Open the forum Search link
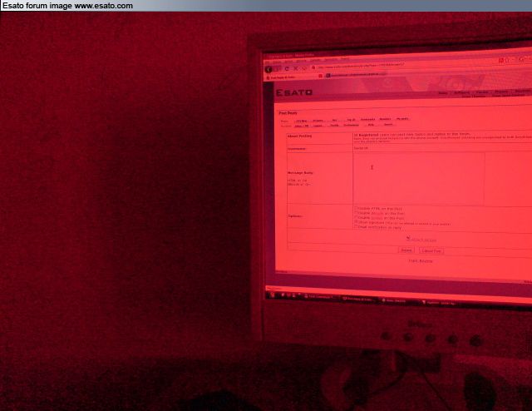Viewport: 532px width, 411px height. click(388, 124)
